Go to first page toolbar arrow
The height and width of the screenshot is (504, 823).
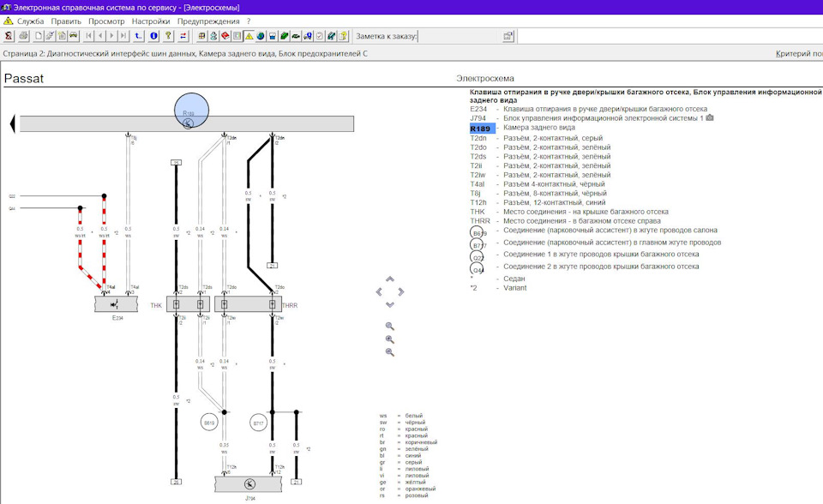[88, 36]
